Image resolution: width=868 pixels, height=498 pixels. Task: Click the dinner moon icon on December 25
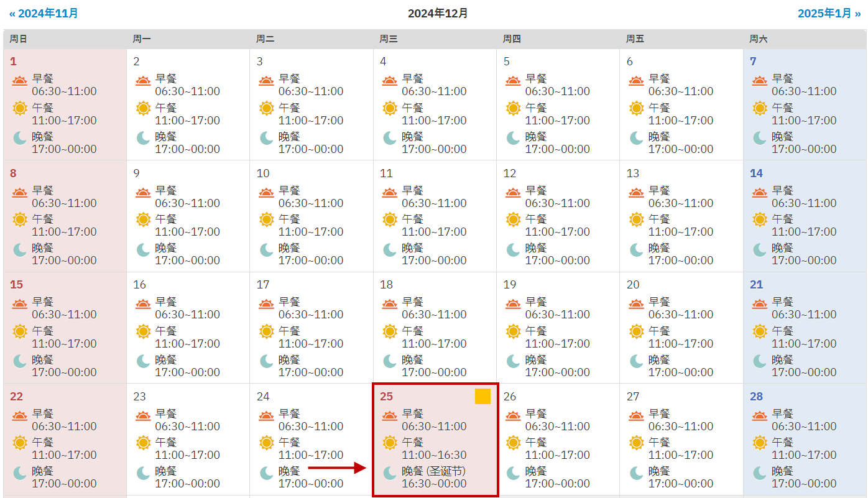(x=390, y=473)
